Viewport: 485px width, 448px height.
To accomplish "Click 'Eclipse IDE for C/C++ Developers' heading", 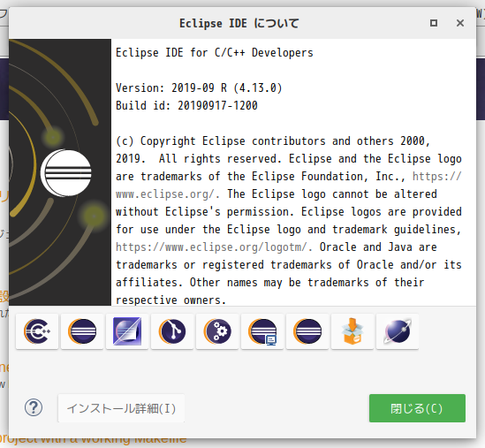I will point(215,53).
